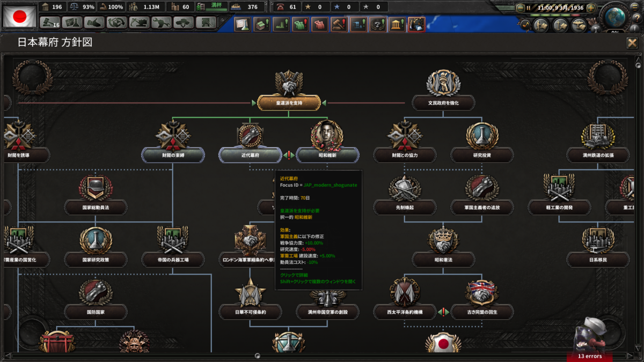This screenshot has width=644, height=362.
Task: Select the 文民政府を強化 focus
Action: coord(443,102)
